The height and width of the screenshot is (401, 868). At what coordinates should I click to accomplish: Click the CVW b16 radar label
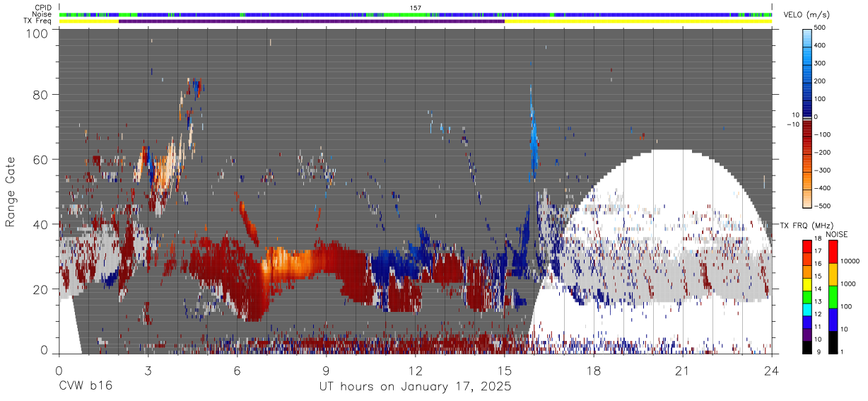click(x=85, y=386)
